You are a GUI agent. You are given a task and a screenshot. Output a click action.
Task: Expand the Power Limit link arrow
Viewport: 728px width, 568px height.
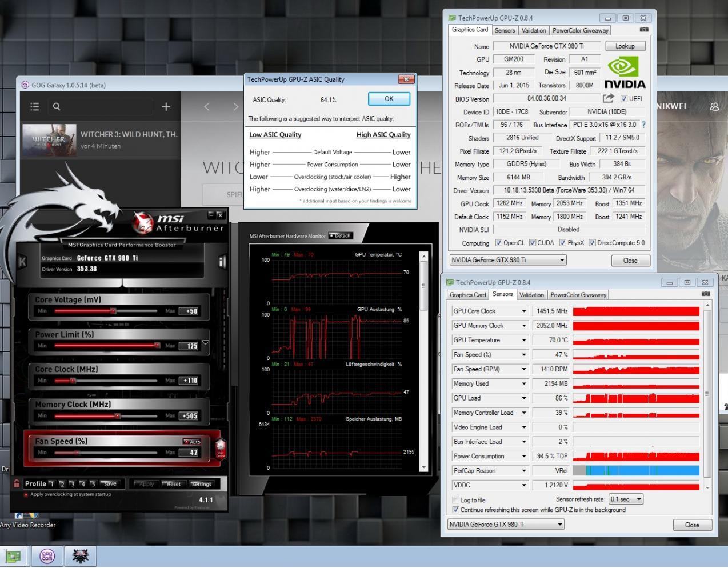(205, 342)
